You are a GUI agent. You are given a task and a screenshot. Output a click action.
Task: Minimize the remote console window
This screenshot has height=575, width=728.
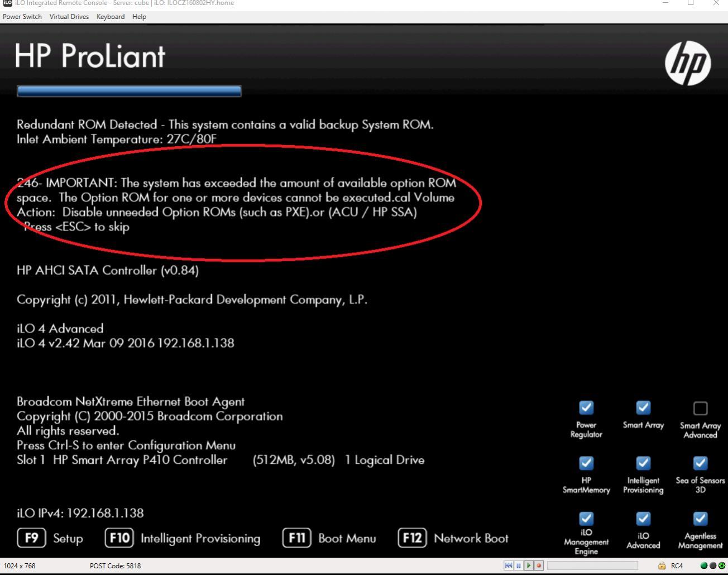pos(665,3)
